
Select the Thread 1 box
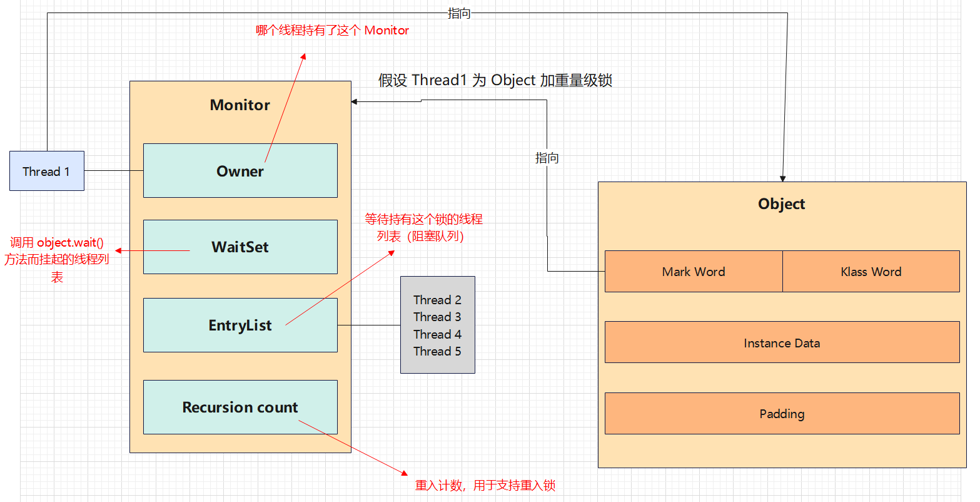point(46,171)
